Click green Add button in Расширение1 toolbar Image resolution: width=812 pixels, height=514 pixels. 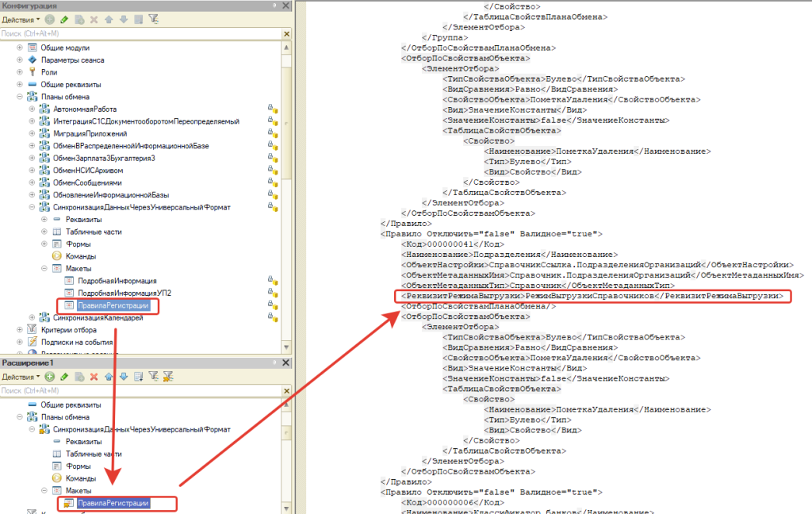(50, 376)
